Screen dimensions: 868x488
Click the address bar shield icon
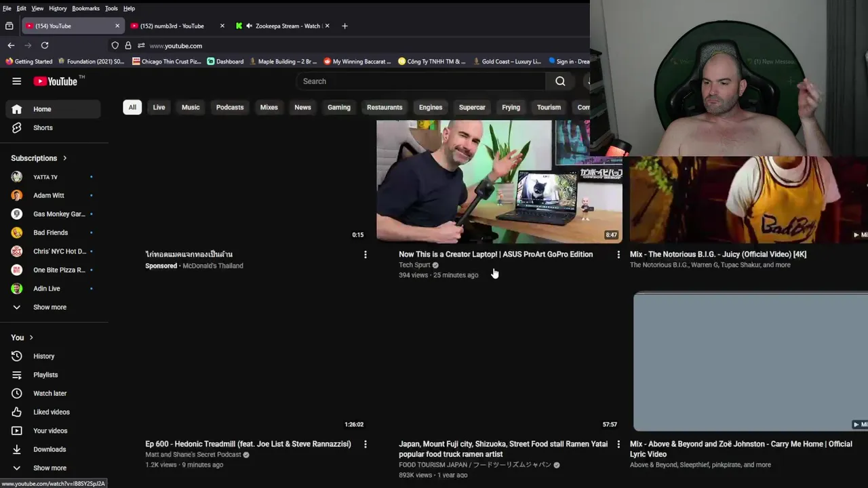[x=115, y=45]
